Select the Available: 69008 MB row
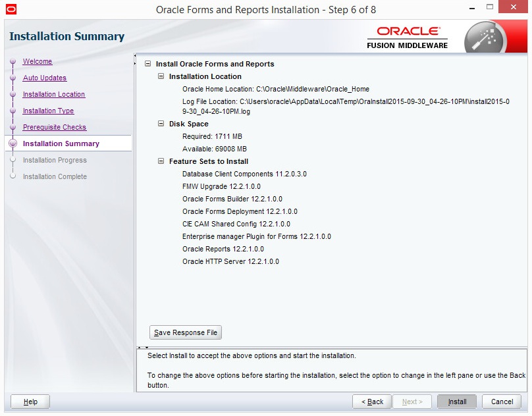The width and height of the screenshot is (532, 416). 215,149
